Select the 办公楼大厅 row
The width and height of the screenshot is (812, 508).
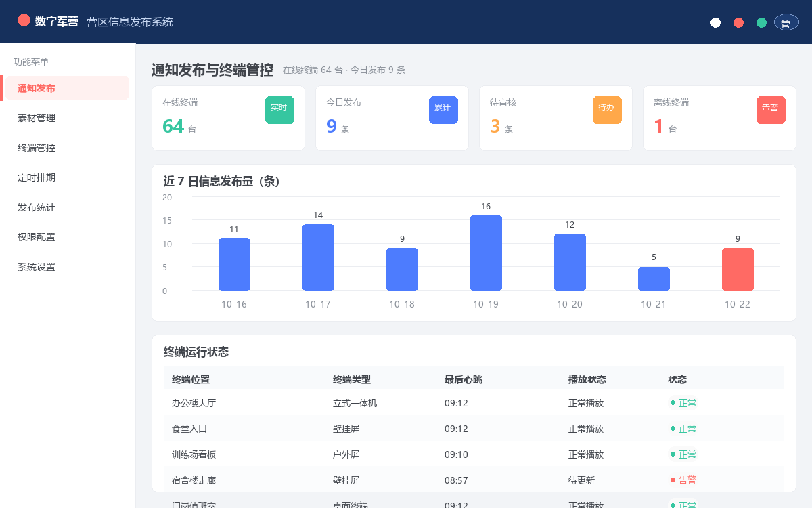click(x=474, y=403)
